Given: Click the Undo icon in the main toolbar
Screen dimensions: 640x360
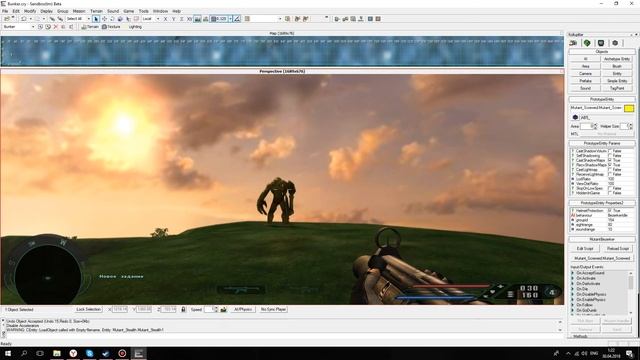Looking at the screenshot, I should click(x=24, y=19).
